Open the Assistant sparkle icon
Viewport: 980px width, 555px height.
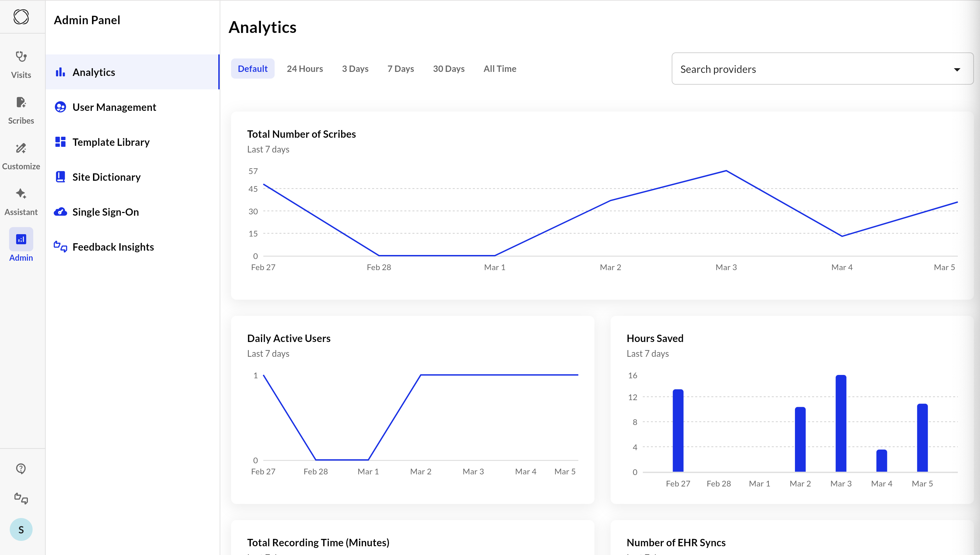tap(21, 194)
